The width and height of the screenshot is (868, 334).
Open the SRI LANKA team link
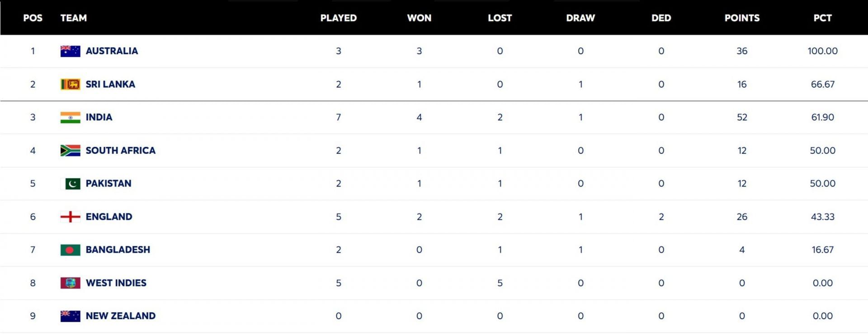pyautogui.click(x=110, y=84)
